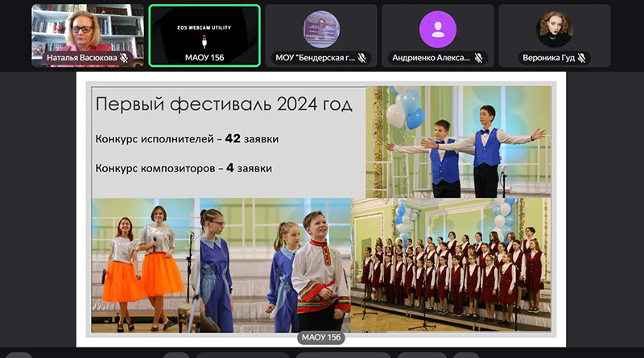Click Вероника Гуд's round profile photo
644x358 pixels.
click(555, 30)
